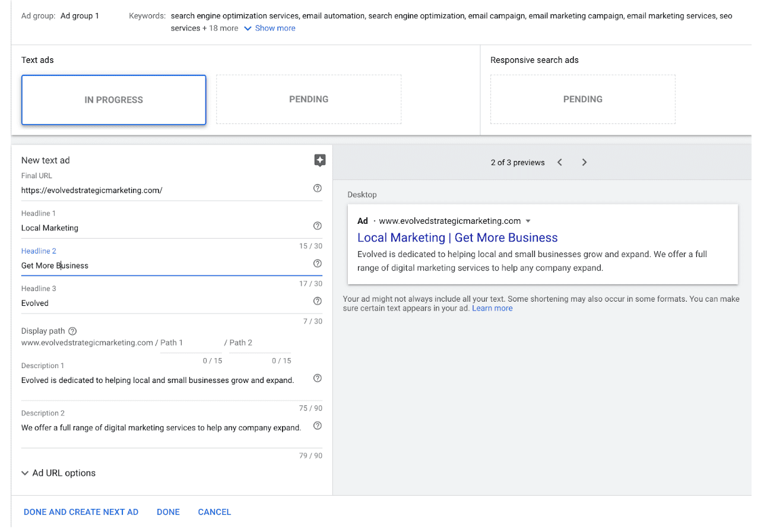The height and width of the screenshot is (532, 767).
Task: Go to next ad preview
Action: click(x=584, y=162)
